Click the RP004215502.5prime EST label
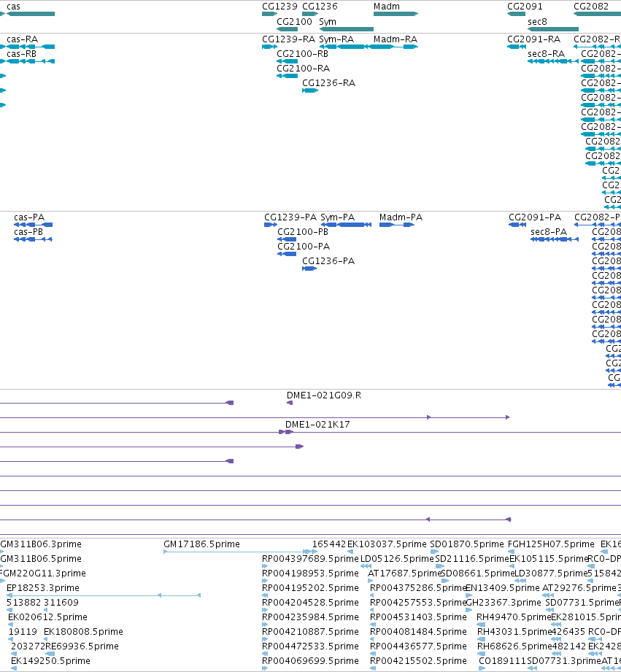621x672 pixels. coord(418,661)
